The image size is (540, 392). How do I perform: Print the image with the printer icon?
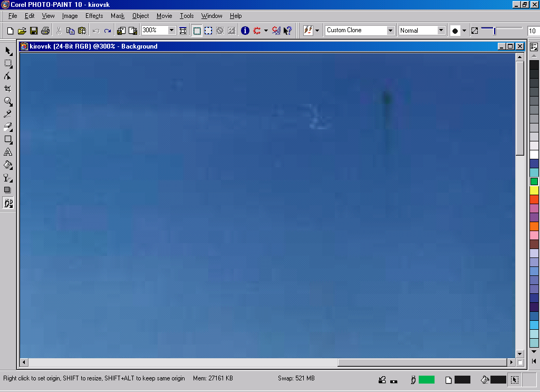(x=45, y=31)
